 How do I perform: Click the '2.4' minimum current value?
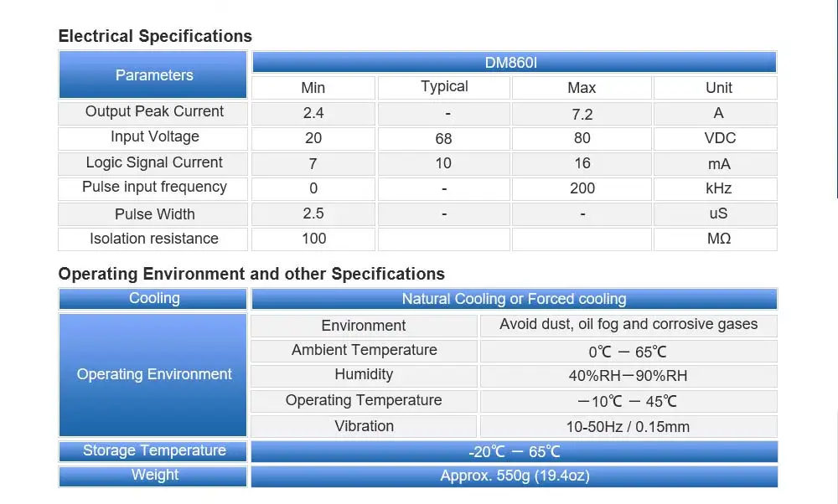coord(313,113)
